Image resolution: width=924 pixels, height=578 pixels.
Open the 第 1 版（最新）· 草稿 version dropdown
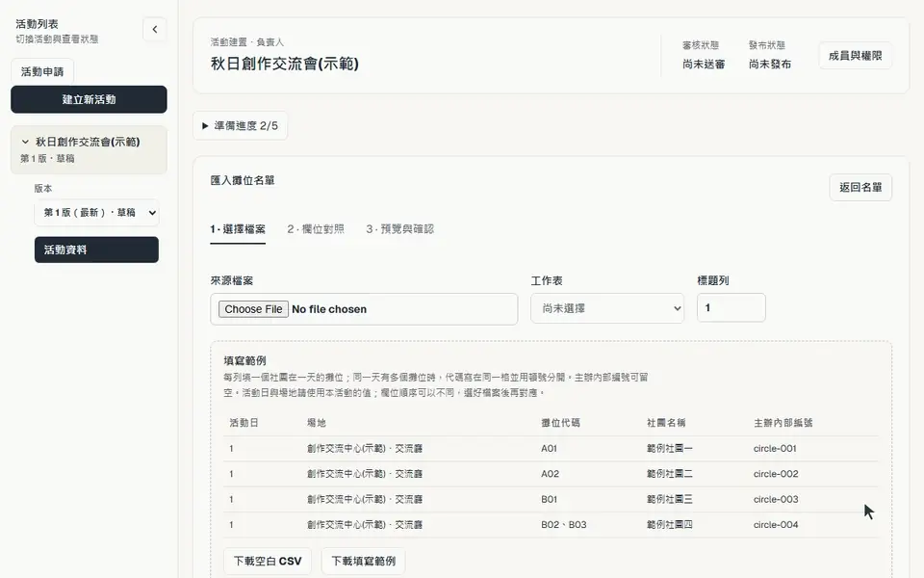click(x=96, y=212)
